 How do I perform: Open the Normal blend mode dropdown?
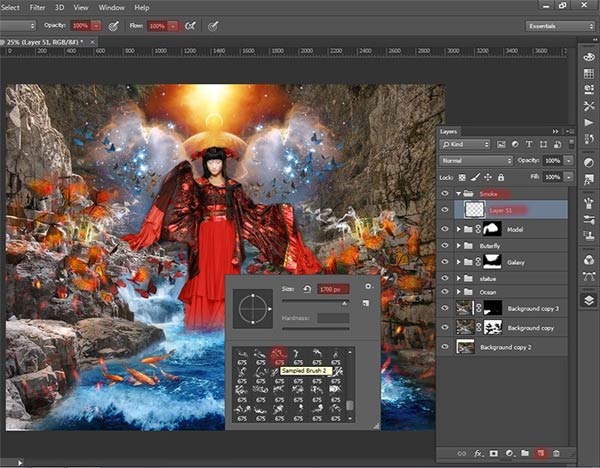pos(476,161)
